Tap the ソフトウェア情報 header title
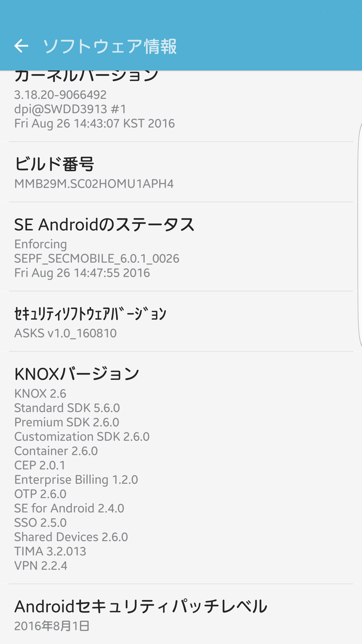This screenshot has height=644, width=362. coord(110,47)
